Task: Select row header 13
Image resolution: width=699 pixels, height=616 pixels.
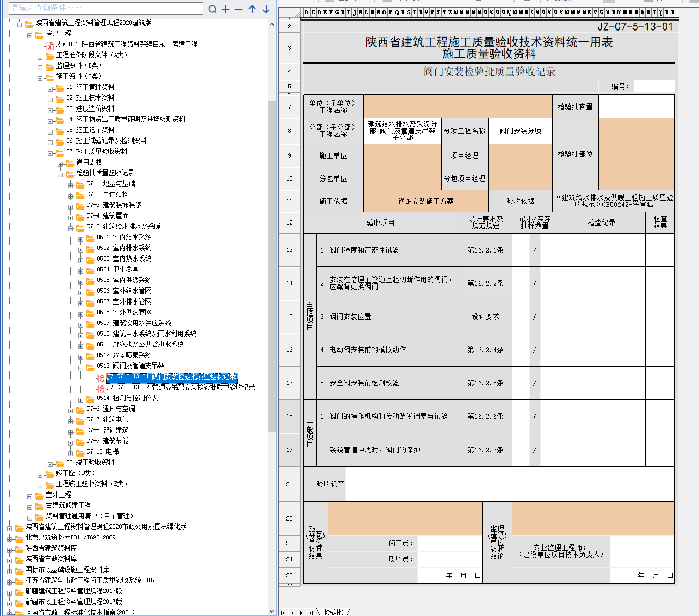Action: tap(290, 250)
